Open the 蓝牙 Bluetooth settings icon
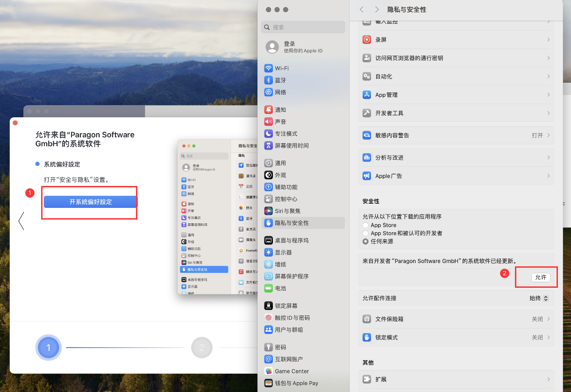Screen dimensions: 571x392 (x=268, y=80)
